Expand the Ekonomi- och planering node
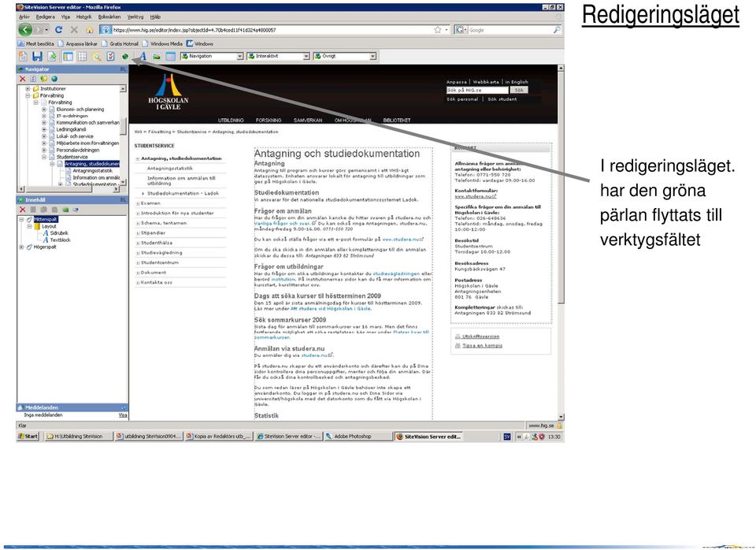Viewport: 756px width, 550px height. point(44,110)
